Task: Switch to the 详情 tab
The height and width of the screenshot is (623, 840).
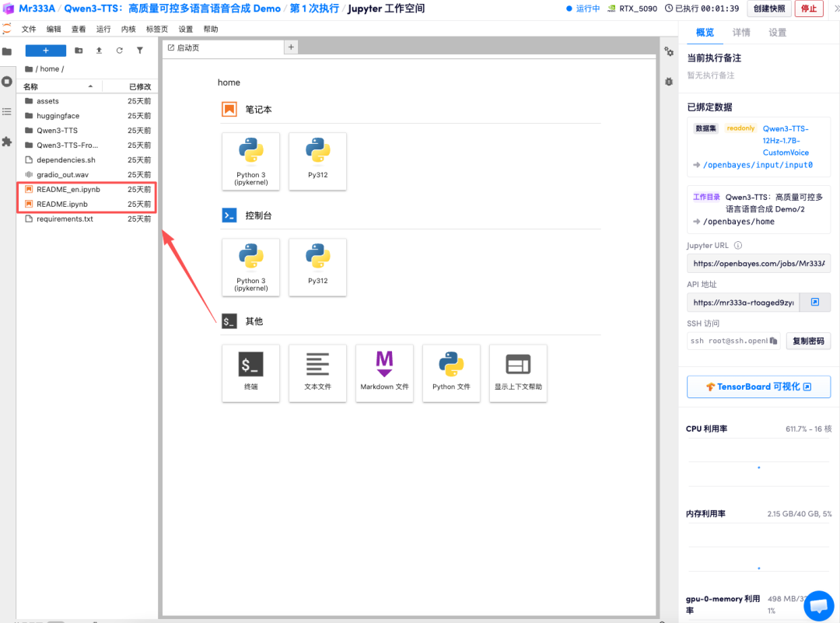Action: click(741, 33)
